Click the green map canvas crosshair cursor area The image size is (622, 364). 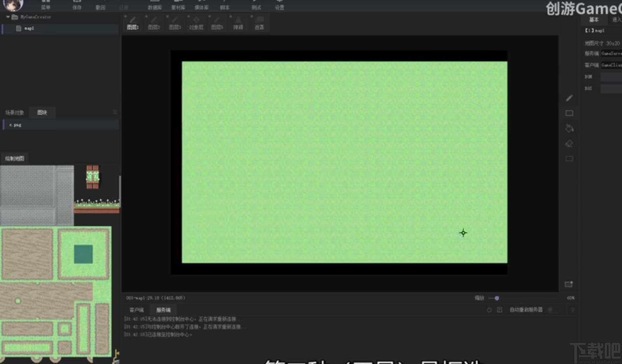(463, 233)
